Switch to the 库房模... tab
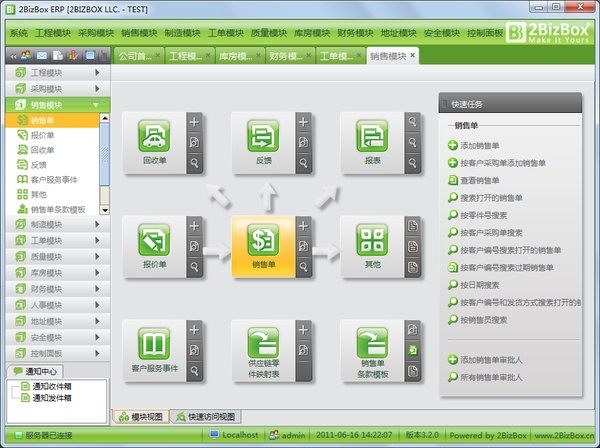This screenshot has height=448, width=600. click(x=235, y=56)
